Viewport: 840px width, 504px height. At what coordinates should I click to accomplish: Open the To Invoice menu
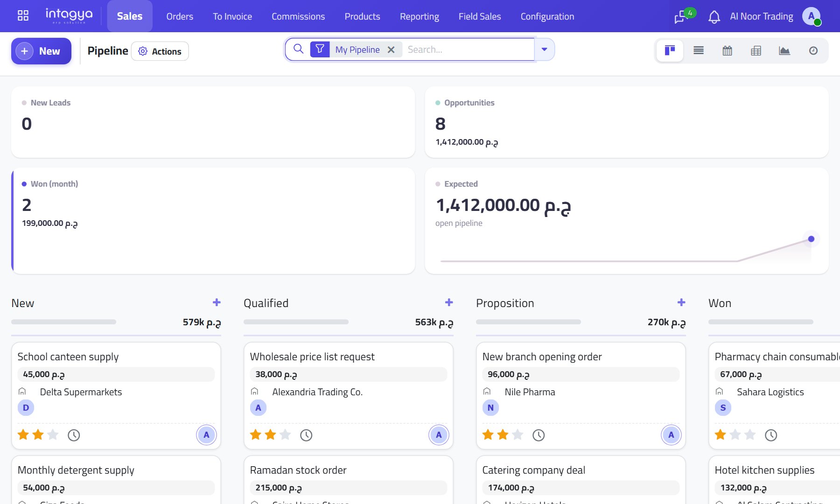click(x=232, y=16)
